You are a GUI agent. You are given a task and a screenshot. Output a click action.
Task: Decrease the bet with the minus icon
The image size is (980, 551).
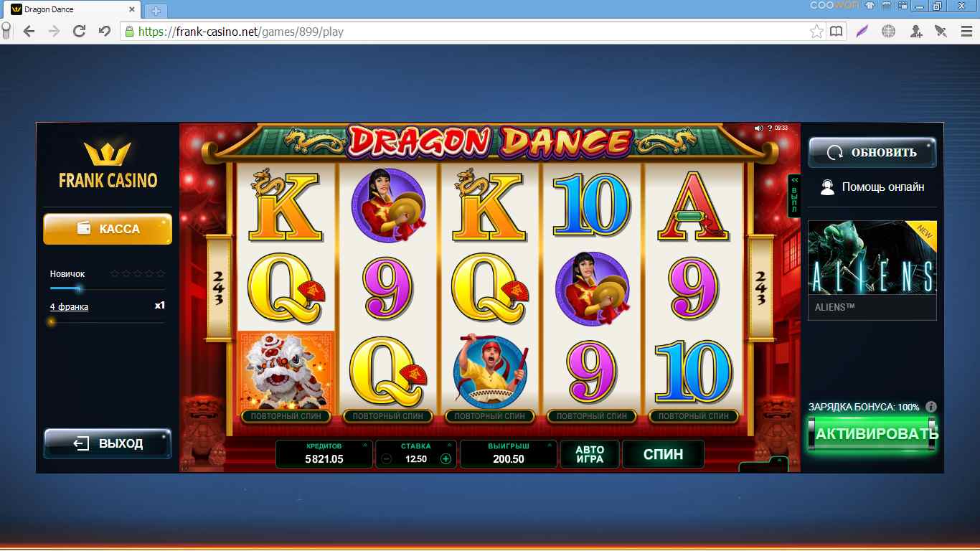click(x=387, y=459)
